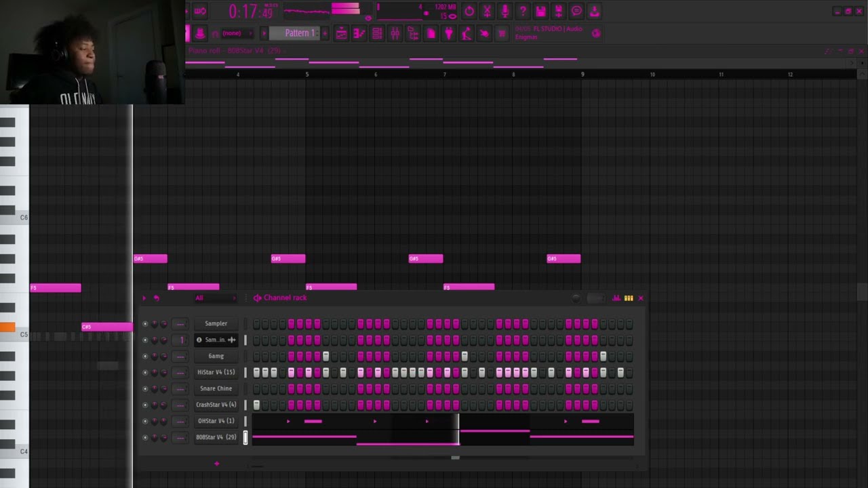868x488 pixels.
Task: Open the tempo tapper icon
Action: (467, 33)
